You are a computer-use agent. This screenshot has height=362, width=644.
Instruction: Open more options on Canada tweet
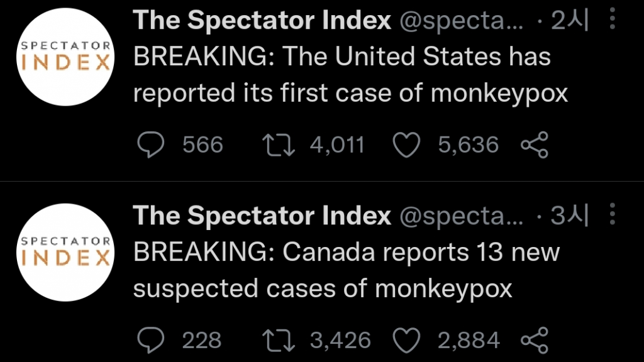tap(613, 216)
